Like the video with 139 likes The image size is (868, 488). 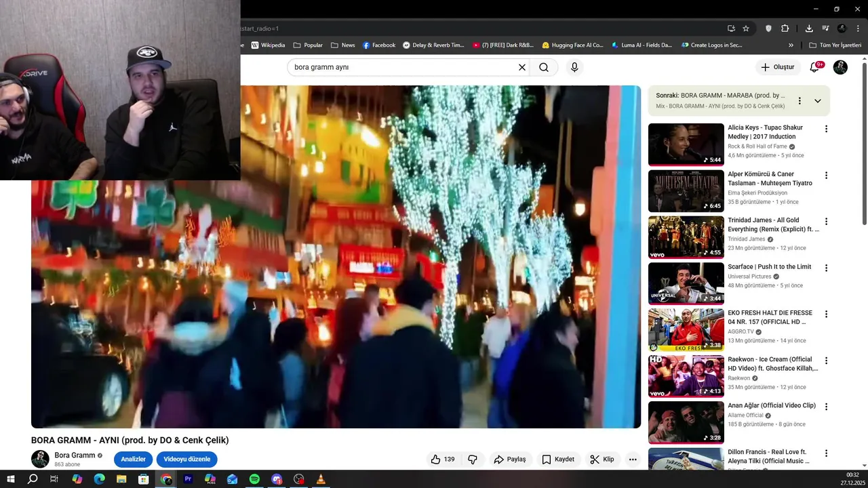point(443,460)
